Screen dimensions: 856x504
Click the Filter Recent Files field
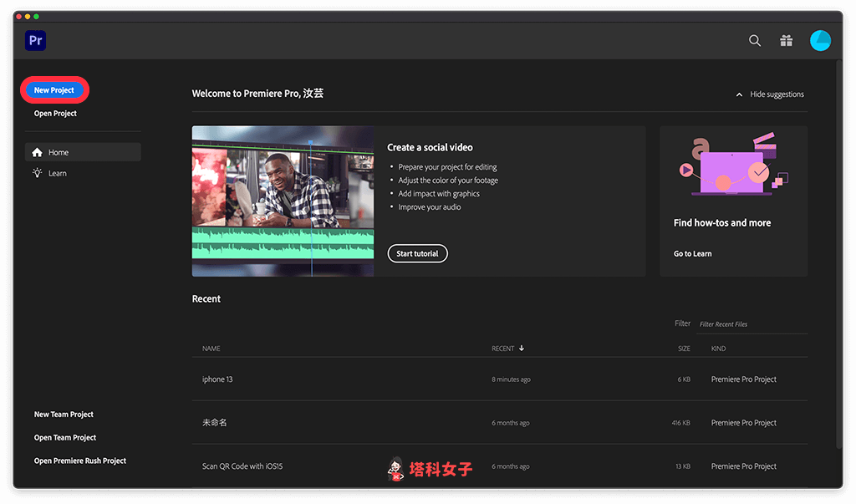[x=752, y=324]
